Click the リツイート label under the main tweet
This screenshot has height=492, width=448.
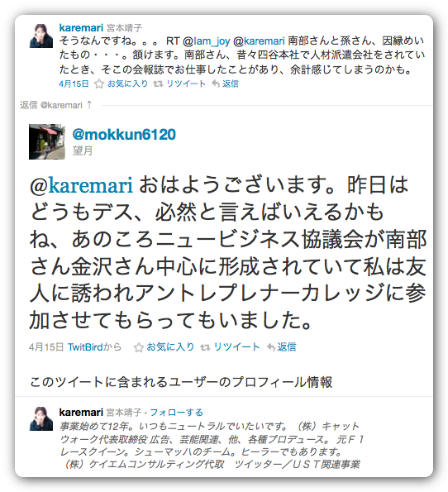237,346
